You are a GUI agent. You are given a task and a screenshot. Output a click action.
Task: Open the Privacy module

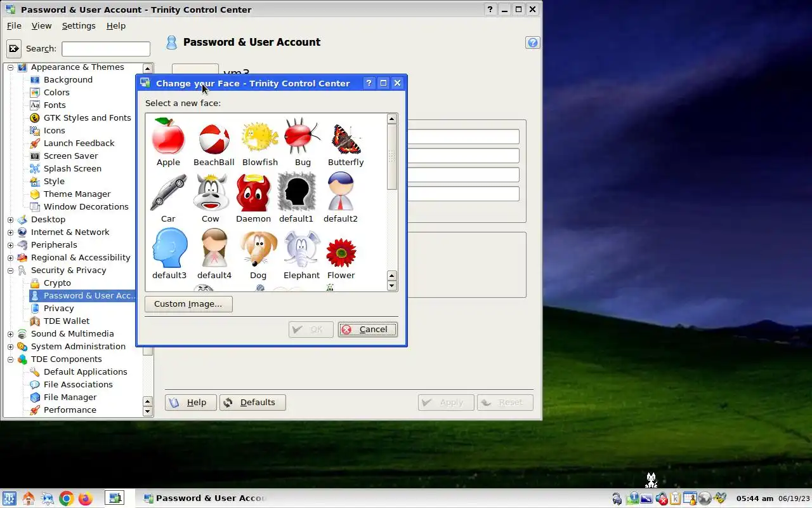(58, 308)
